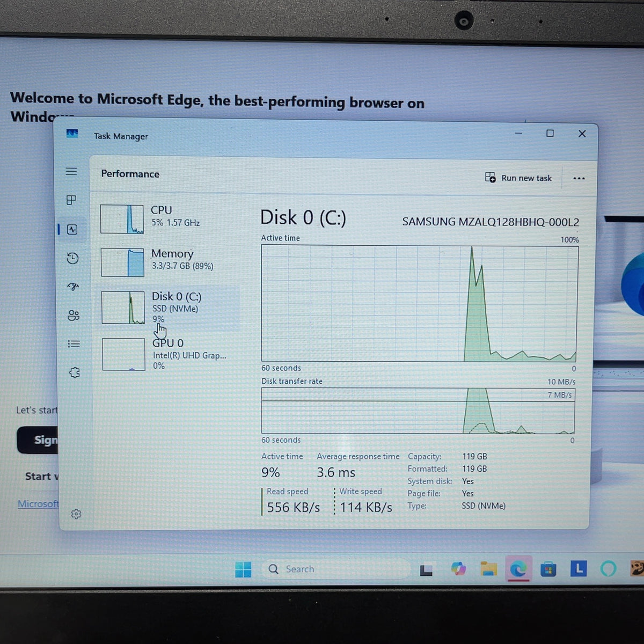Screen dimensions: 644x644
Task: Click the Sign in button in Edge window
Action: pyautogui.click(x=37, y=440)
